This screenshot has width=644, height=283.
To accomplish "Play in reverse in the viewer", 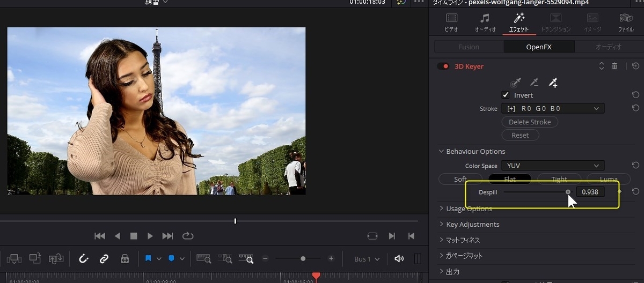I will (x=117, y=236).
